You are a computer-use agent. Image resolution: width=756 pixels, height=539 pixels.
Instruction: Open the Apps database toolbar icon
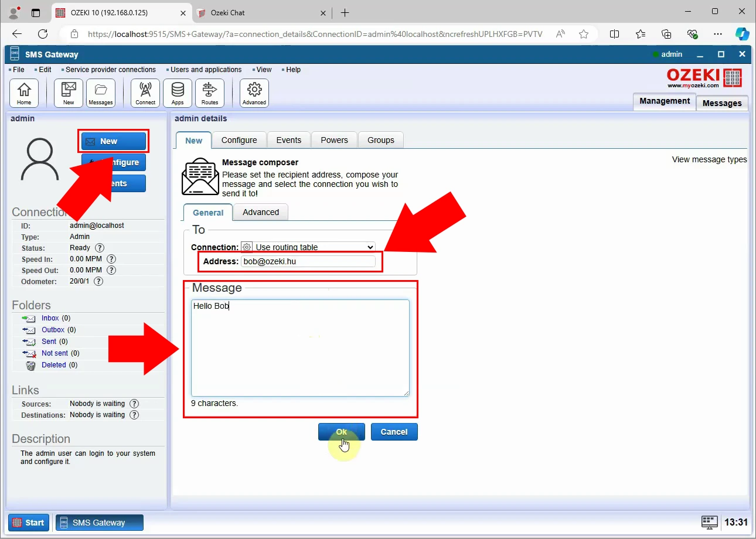(x=178, y=93)
